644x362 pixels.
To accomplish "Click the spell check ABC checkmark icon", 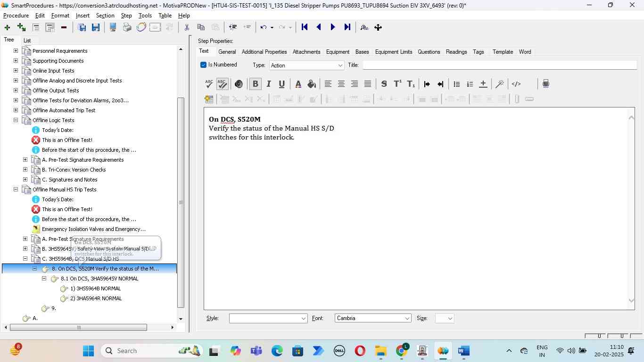I will [209, 84].
